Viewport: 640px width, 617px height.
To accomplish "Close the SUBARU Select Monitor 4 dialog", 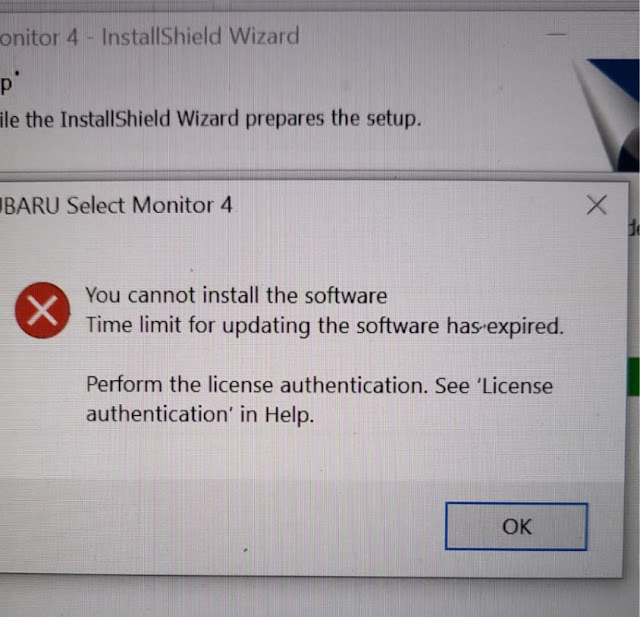I will point(596,205).
